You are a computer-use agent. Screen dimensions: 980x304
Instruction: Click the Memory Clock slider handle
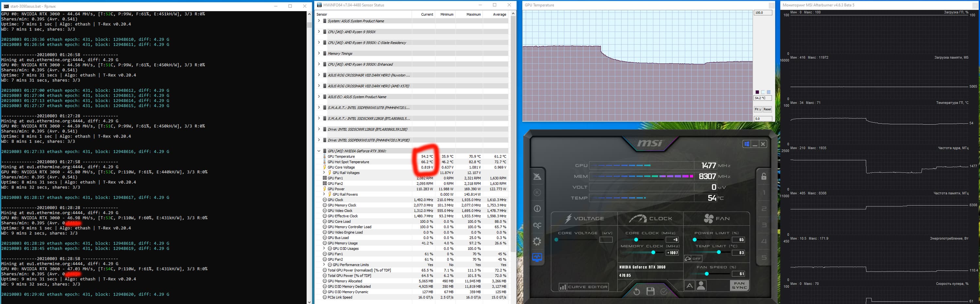pyautogui.click(x=653, y=253)
